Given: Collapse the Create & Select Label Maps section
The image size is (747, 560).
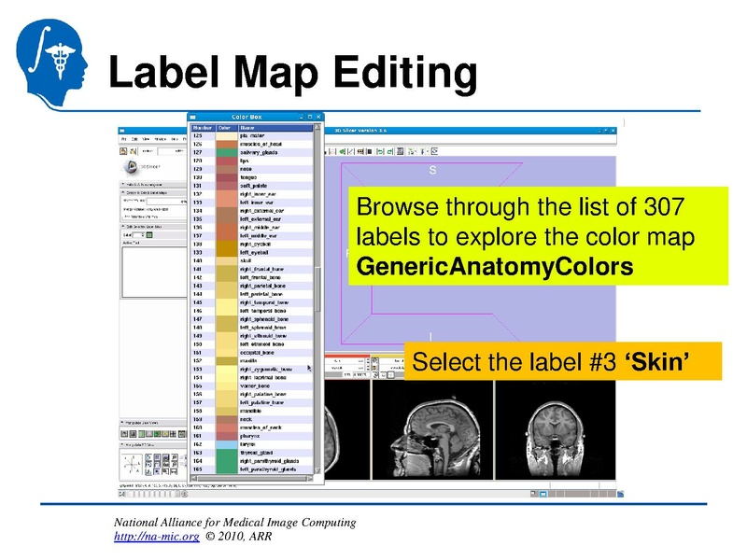Looking at the screenshot, I should point(122,193).
